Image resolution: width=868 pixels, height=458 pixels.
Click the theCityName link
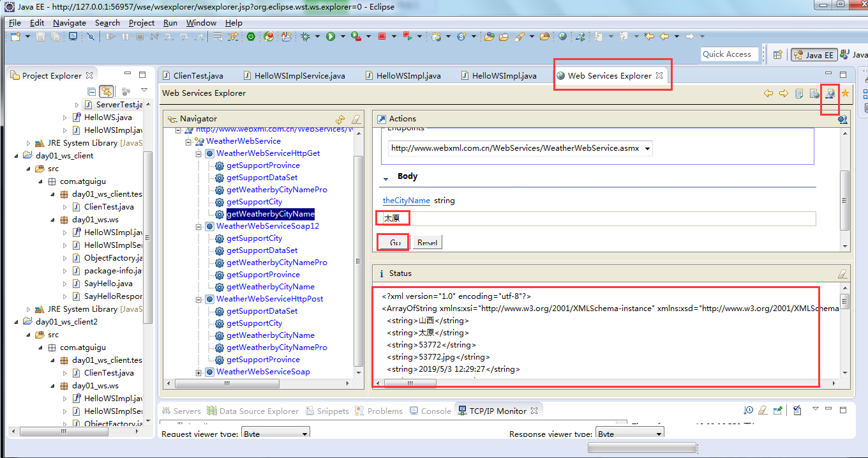[406, 201]
